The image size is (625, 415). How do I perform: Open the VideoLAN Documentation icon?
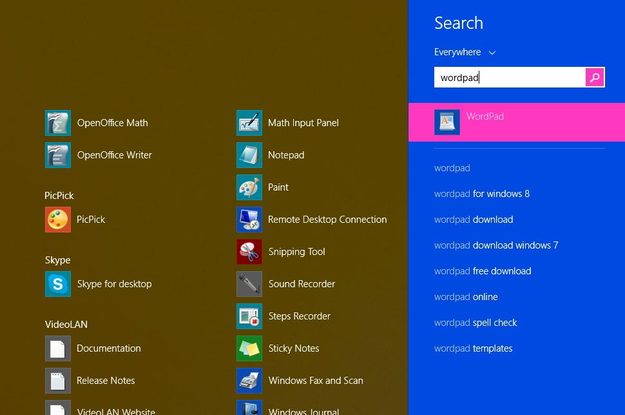[58, 348]
